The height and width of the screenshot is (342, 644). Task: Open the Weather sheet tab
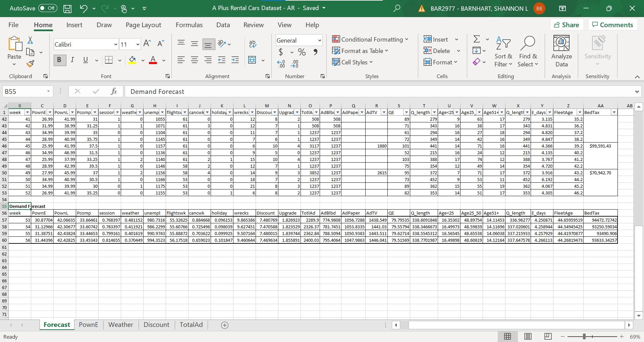pos(120,325)
